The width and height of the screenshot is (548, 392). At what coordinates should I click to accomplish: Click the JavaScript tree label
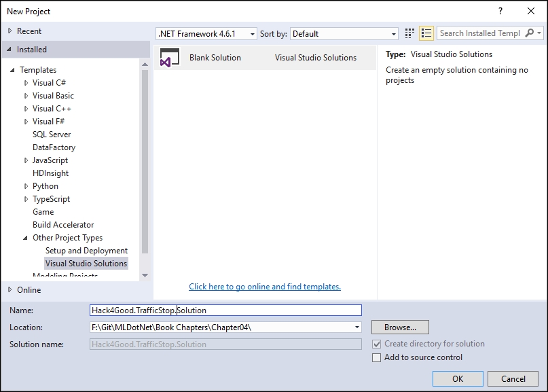tap(50, 160)
